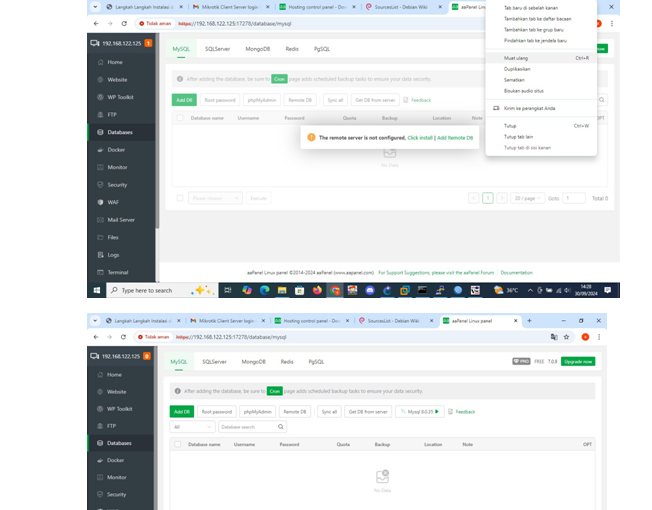Open Microsoft Edge from the taskbar
Viewport: 652px width, 510px height.
[264, 290]
